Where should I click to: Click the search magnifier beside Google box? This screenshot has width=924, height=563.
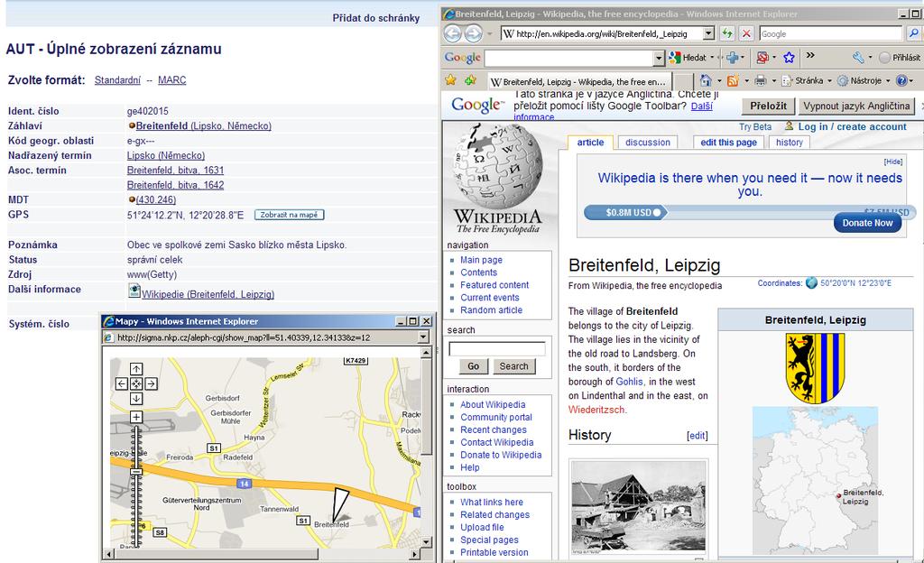(x=913, y=33)
